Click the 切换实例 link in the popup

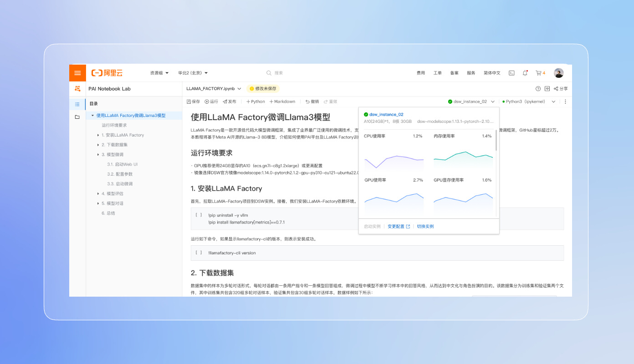tap(425, 227)
